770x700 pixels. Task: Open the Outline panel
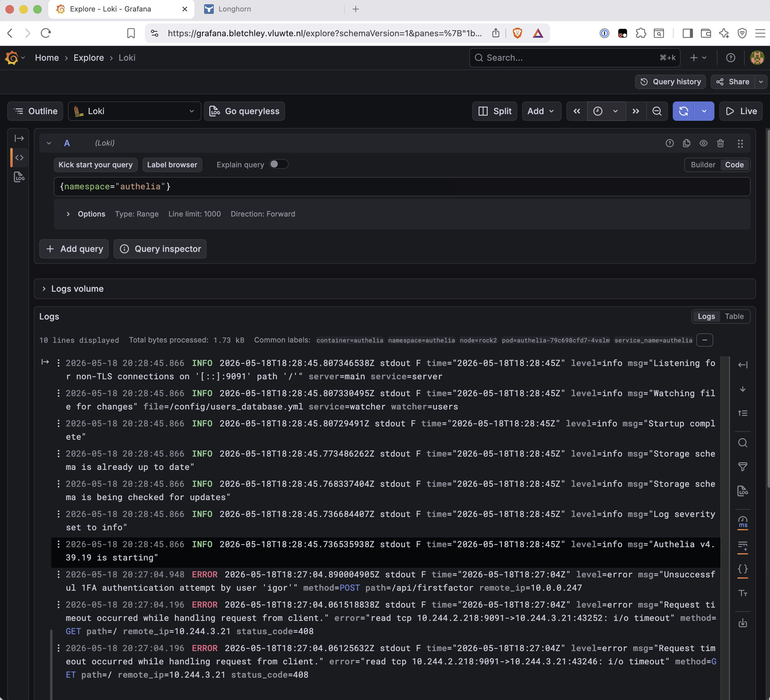pos(35,111)
